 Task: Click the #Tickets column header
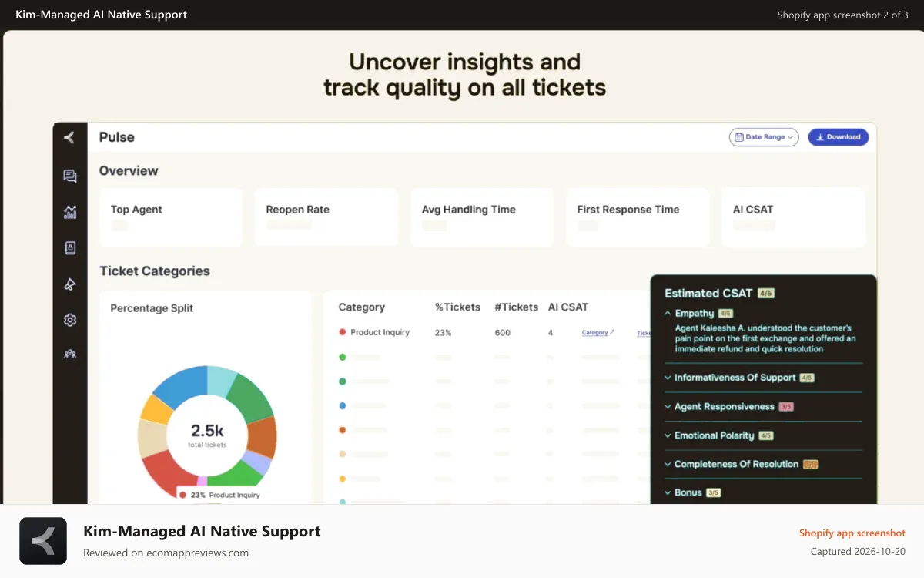(x=516, y=307)
